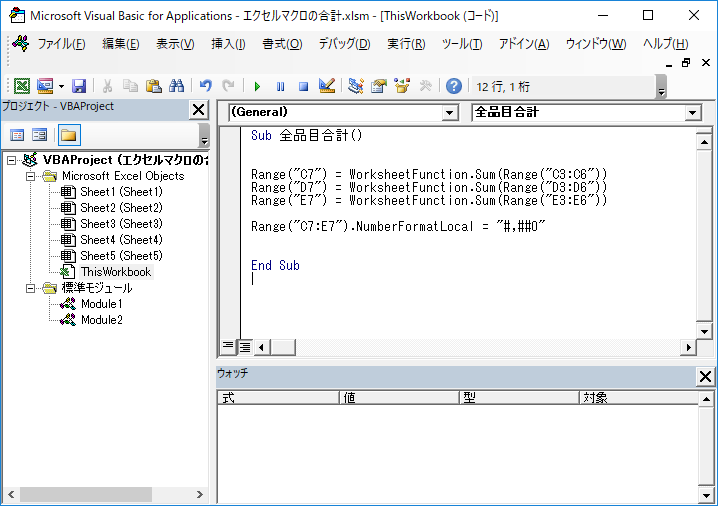
Task: Restore the inner code window
Action: [x=686, y=63]
